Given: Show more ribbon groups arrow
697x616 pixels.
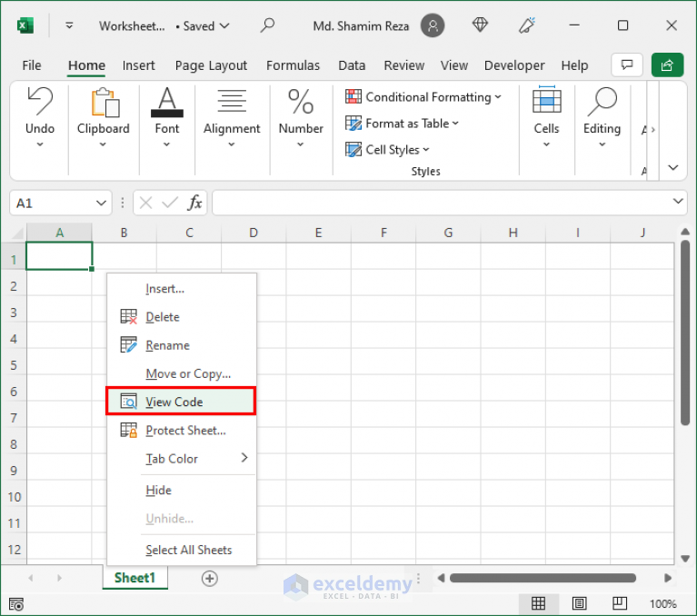Looking at the screenshot, I should 652,130.
